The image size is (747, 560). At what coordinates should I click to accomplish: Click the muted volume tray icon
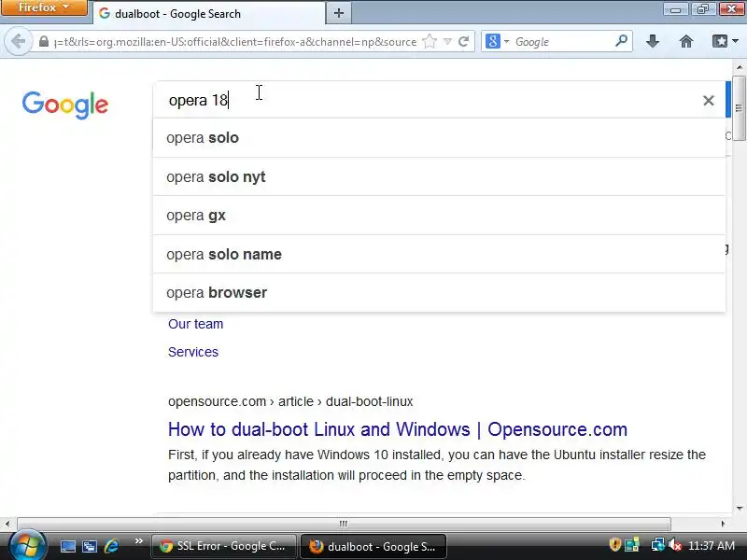click(674, 544)
